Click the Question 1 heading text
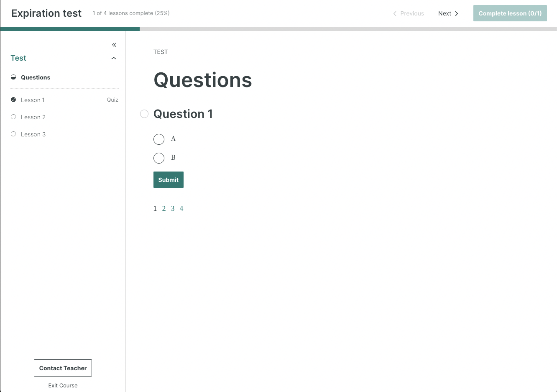Screen dimensions: 557x392 click(183, 114)
